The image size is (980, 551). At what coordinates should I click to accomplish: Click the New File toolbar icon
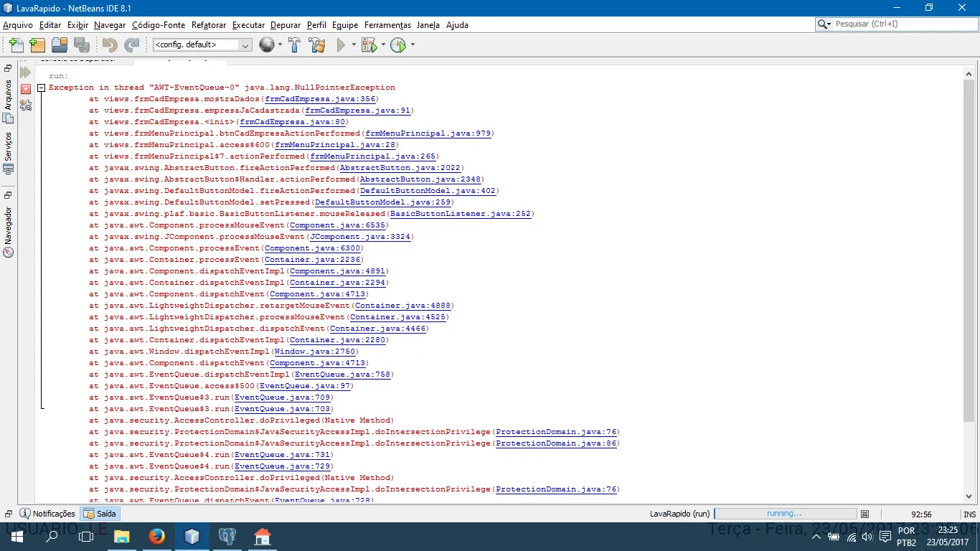[15, 45]
